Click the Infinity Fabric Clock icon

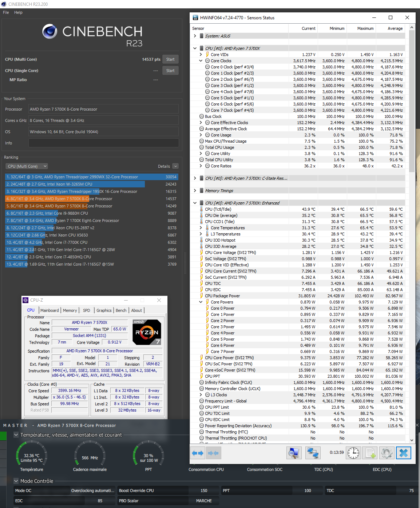click(x=201, y=382)
